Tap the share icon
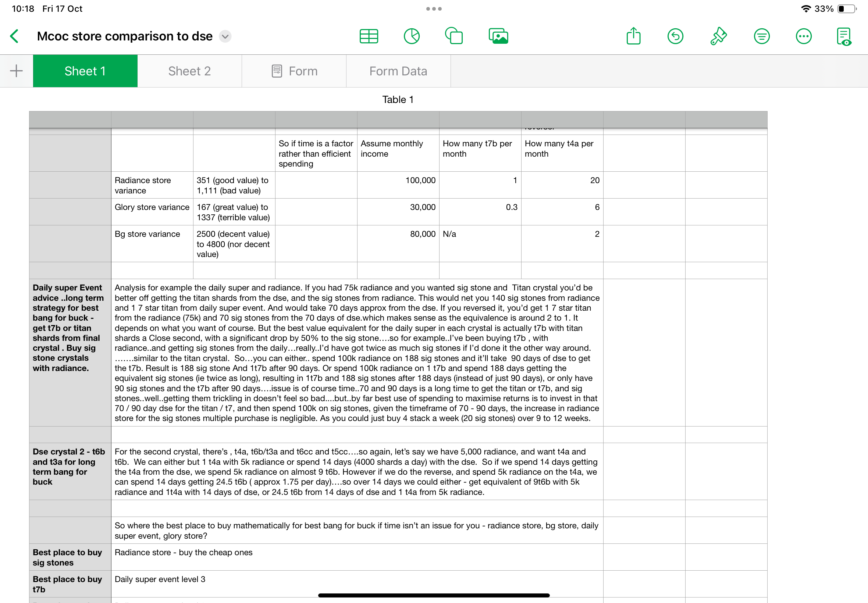Image resolution: width=868 pixels, height=603 pixels. 633,36
